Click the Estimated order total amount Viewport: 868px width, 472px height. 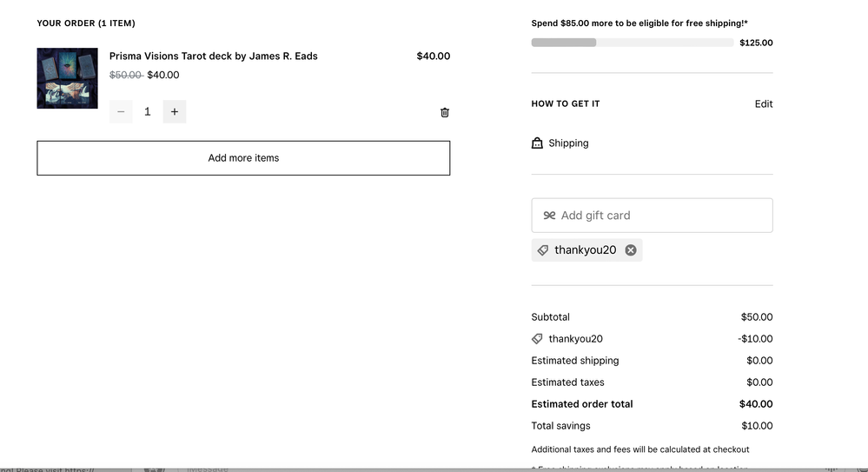[755, 404]
